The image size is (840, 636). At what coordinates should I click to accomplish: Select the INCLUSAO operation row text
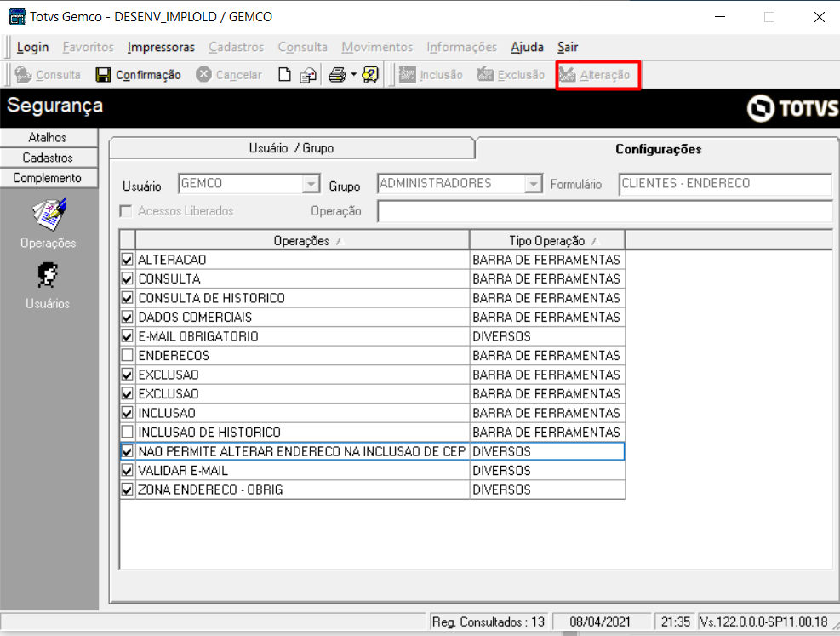point(167,413)
